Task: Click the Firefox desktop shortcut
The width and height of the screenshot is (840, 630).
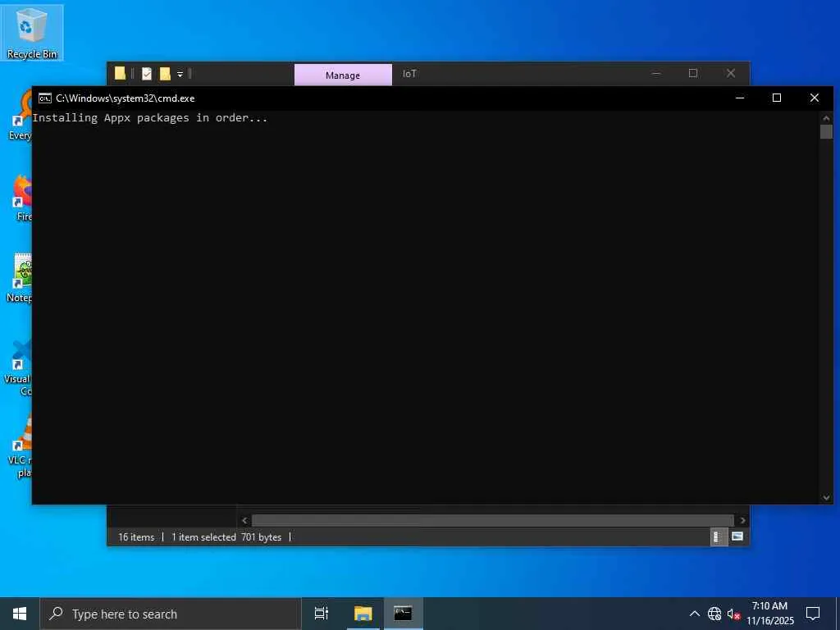Action: click(x=21, y=199)
